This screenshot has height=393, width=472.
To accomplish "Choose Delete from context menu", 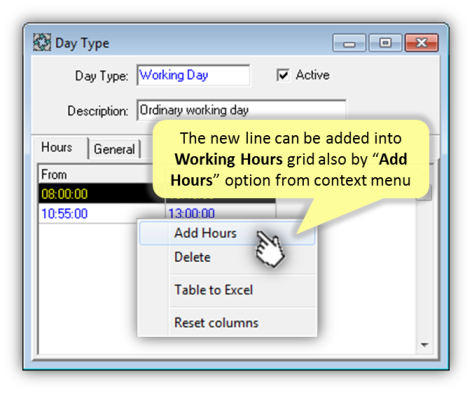I will click(227, 257).
